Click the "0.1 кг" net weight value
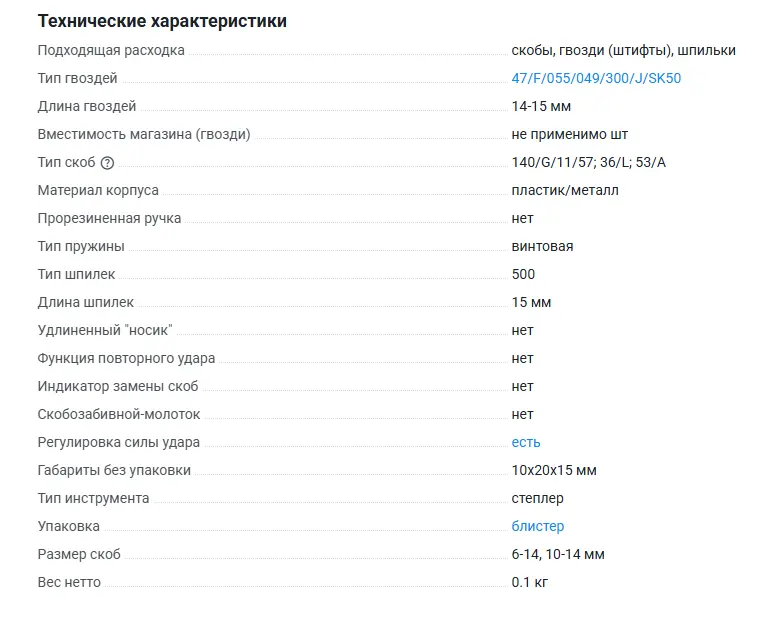Viewport: 781px width, 617px height. coord(530,582)
